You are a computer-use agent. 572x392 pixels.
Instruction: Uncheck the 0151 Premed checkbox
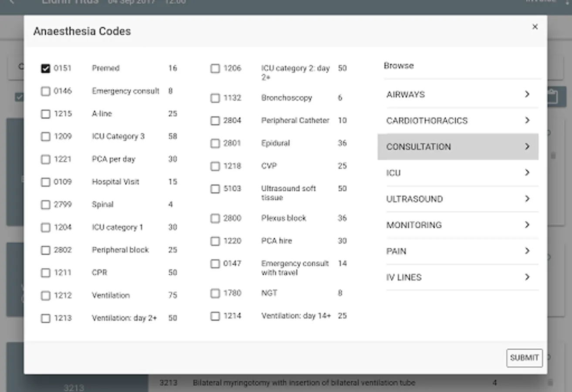46,68
